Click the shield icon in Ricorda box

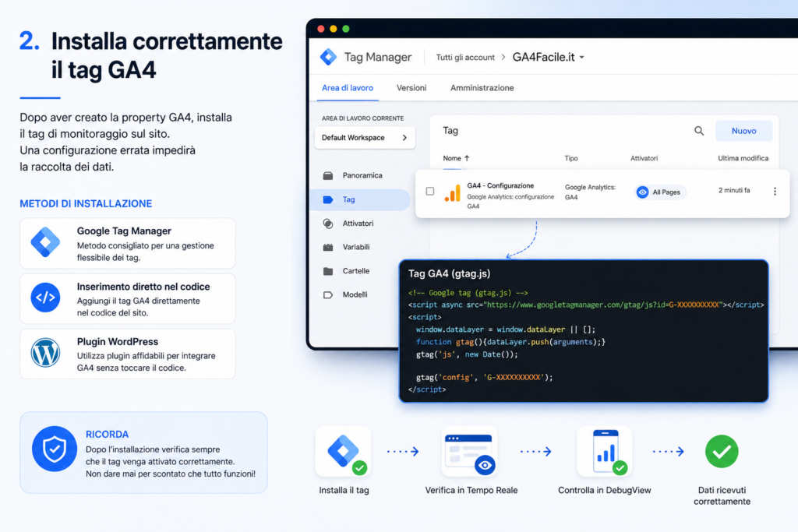pyautogui.click(x=55, y=449)
